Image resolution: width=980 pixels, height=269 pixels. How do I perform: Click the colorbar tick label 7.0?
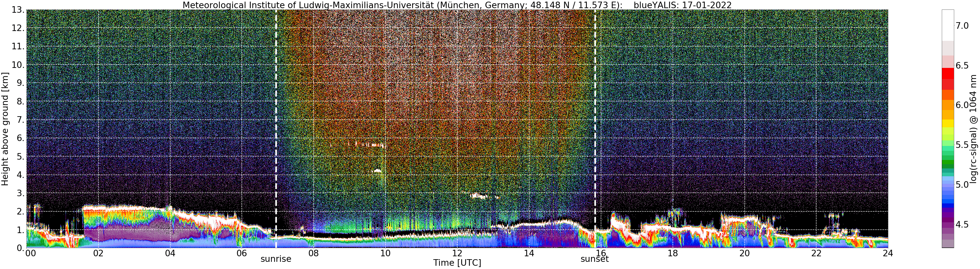(962, 25)
